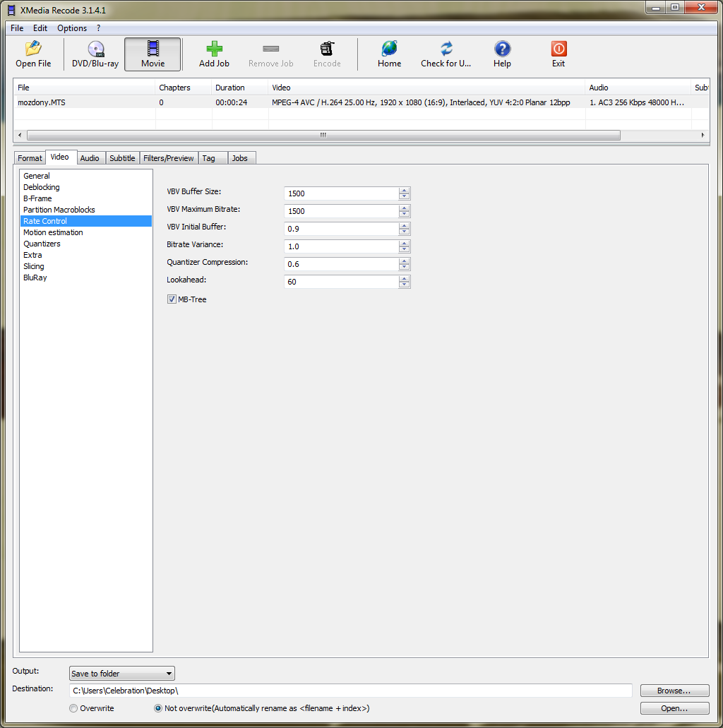Screen dimensions: 723x728
Task: Click the Chapters column header
Action: 184,88
